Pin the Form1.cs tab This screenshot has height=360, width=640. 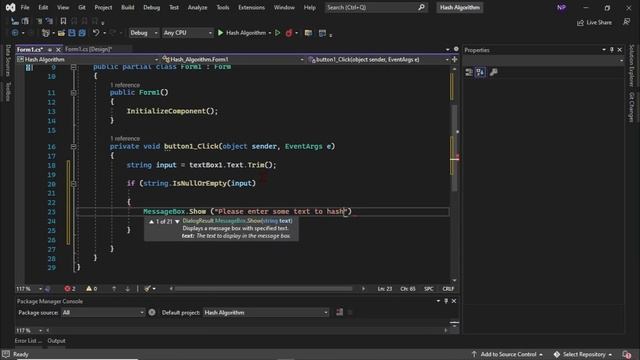50,49
